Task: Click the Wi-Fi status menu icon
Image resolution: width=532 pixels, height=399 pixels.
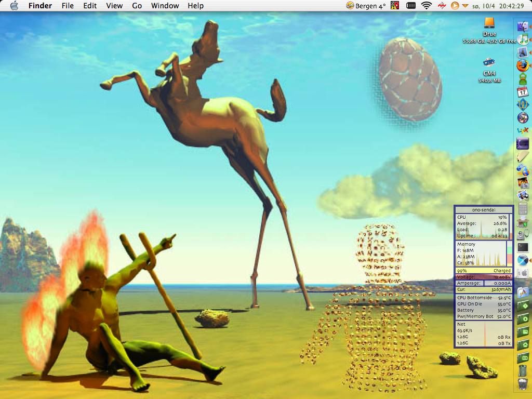Action: point(426,5)
